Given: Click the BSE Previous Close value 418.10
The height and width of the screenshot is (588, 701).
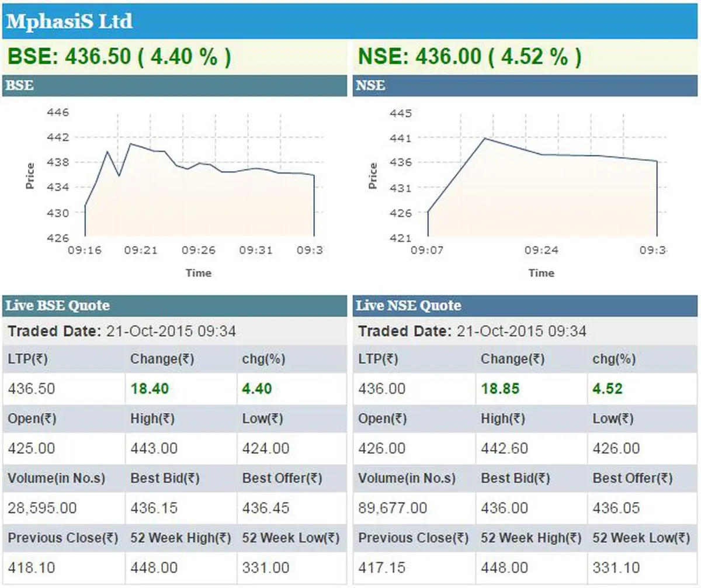Looking at the screenshot, I should click(x=31, y=568).
